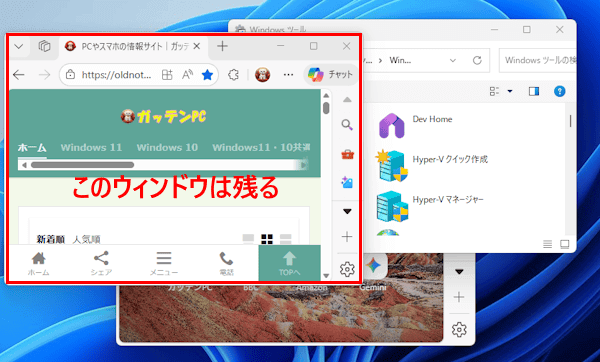Select the PCやスマホの情報サイト tab
The width and height of the screenshot is (600, 362).
pos(130,47)
